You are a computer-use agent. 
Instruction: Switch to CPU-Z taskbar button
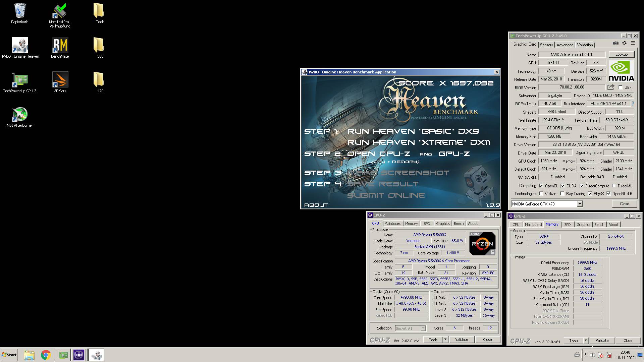(79, 355)
